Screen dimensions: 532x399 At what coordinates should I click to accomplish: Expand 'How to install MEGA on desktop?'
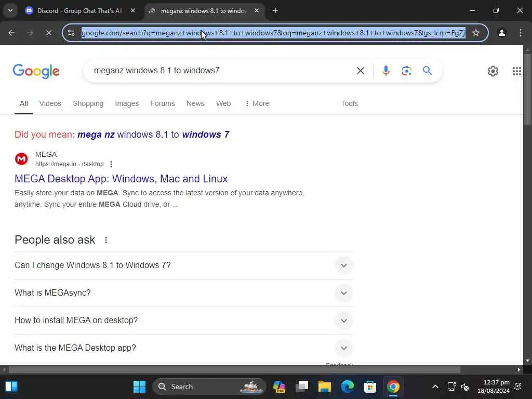(183, 320)
